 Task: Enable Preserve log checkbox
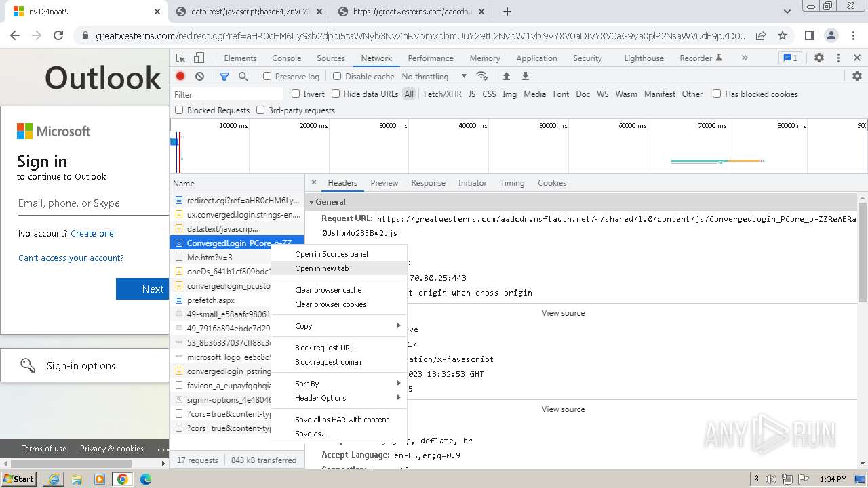point(267,77)
